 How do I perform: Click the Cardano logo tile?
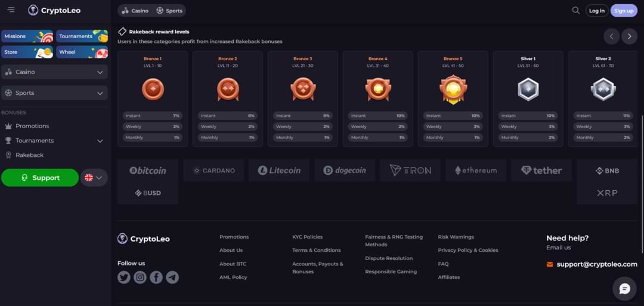213,171
